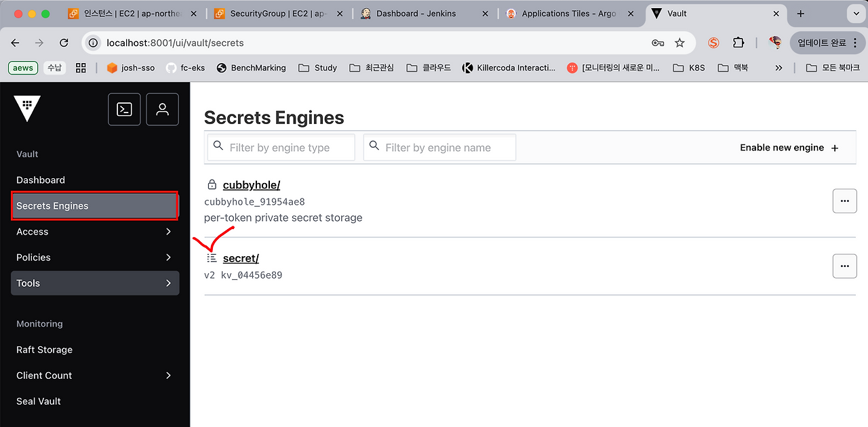The width and height of the screenshot is (868, 427).
Task: Select the Vault browser tab
Action: pos(715,14)
